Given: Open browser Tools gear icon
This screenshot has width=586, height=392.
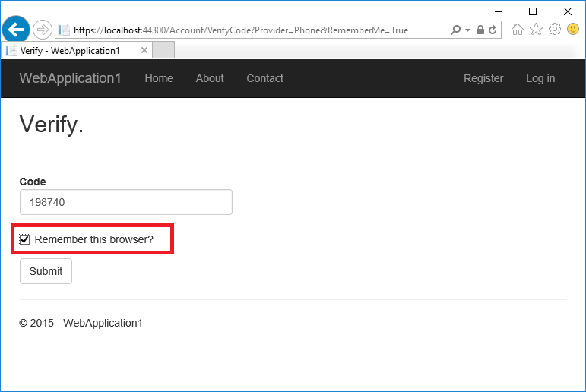Looking at the screenshot, I should click(x=555, y=29).
